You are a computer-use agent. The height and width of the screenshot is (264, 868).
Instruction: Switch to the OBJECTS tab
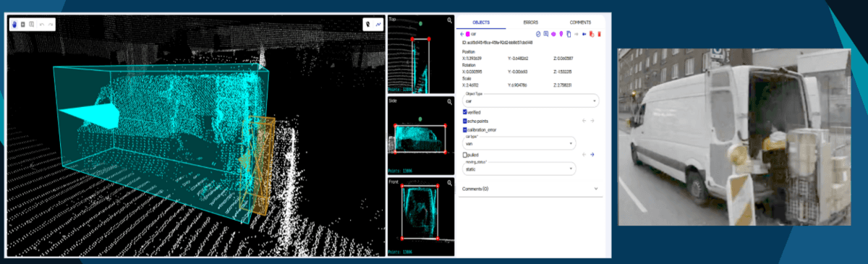[481, 22]
